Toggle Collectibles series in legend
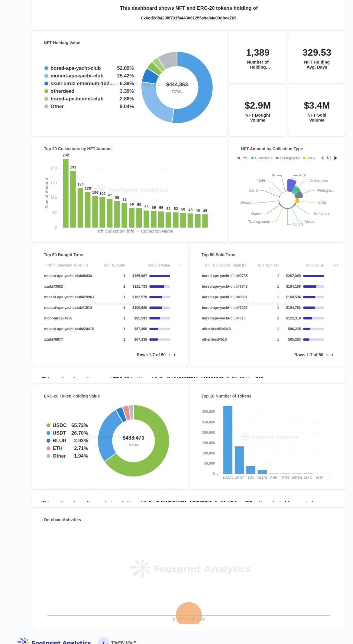353x644 pixels. coord(262,158)
